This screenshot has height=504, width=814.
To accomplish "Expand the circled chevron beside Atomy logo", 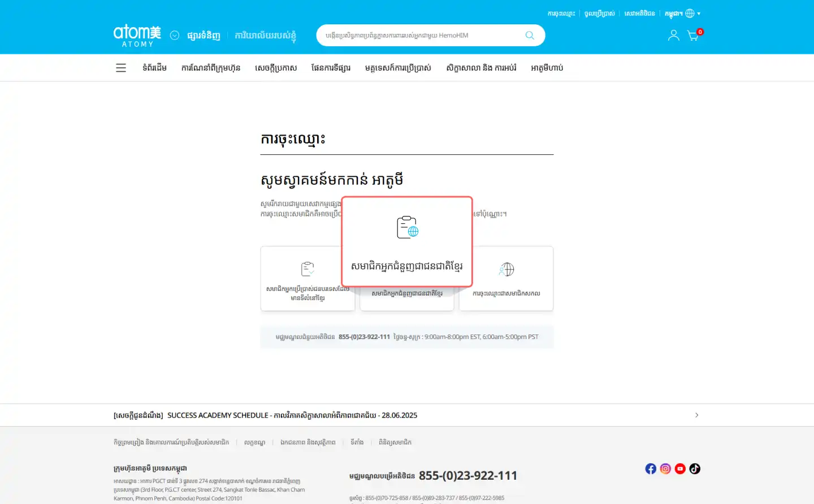I will tap(175, 35).
